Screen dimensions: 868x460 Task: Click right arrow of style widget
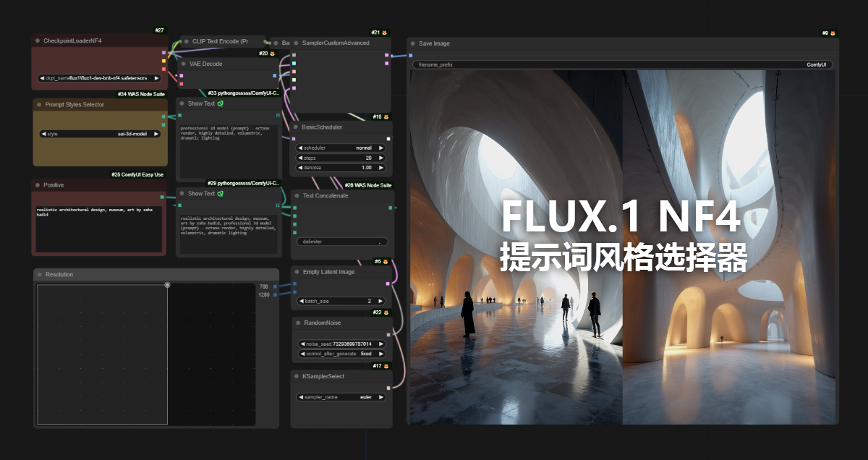156,134
